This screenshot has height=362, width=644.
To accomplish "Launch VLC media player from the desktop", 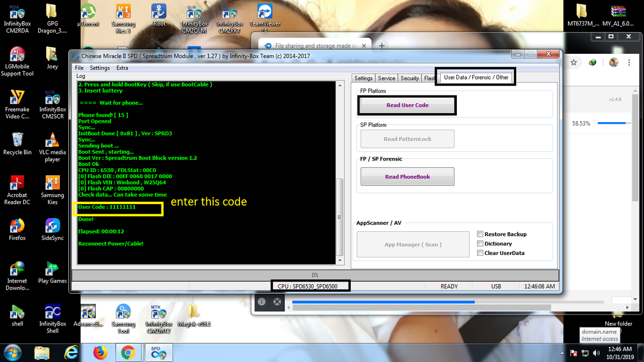I will click(52, 147).
